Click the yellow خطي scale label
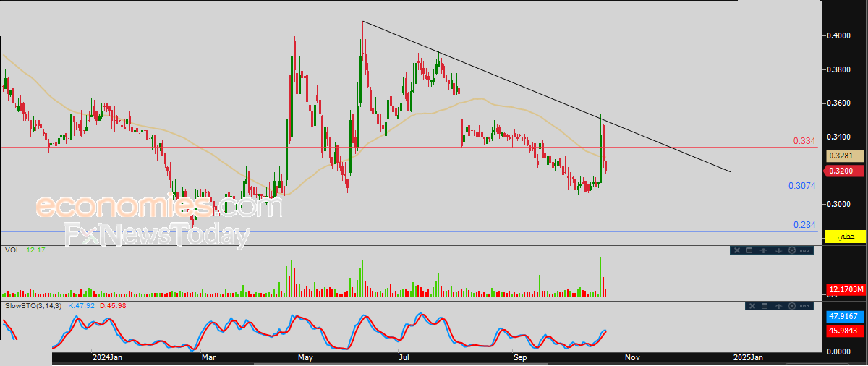 coord(846,237)
